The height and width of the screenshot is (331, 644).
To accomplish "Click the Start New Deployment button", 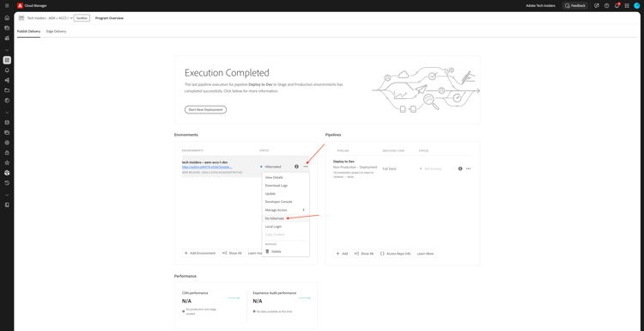I will point(205,110).
